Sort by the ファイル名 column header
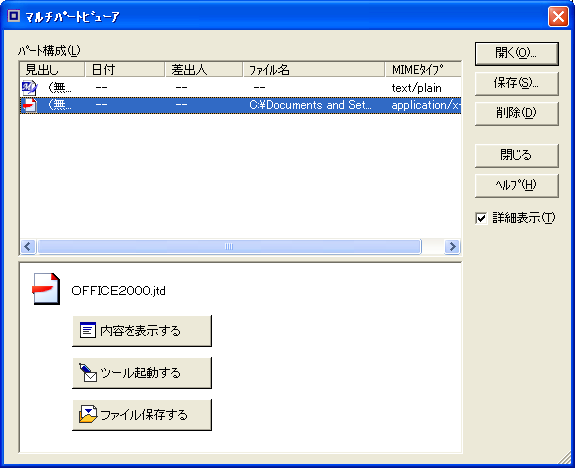 click(x=314, y=69)
